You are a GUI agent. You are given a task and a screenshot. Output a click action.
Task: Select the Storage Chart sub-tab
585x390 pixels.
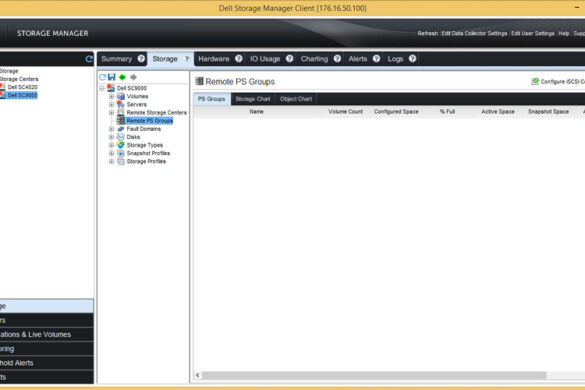tap(253, 99)
